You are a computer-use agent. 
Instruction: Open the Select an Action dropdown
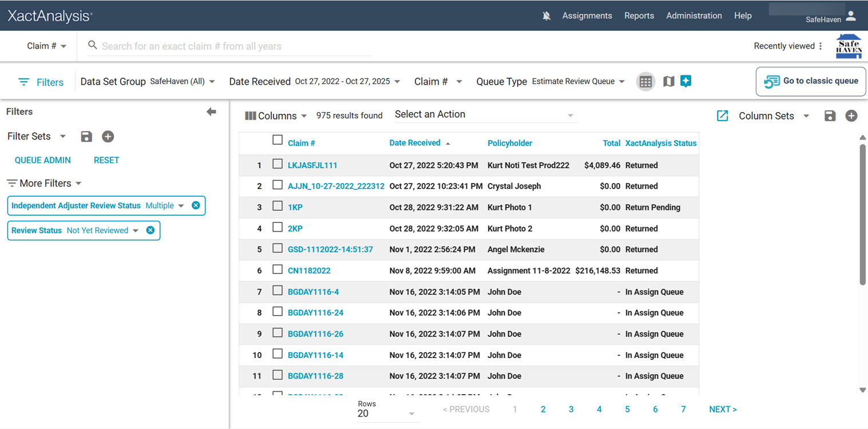coord(485,115)
